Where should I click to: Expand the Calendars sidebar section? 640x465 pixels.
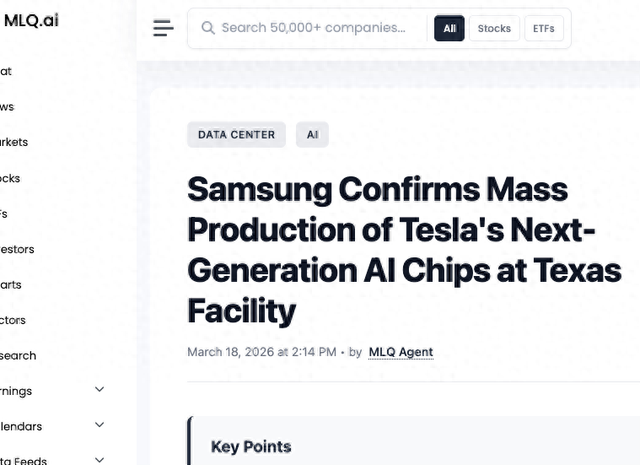(x=99, y=425)
